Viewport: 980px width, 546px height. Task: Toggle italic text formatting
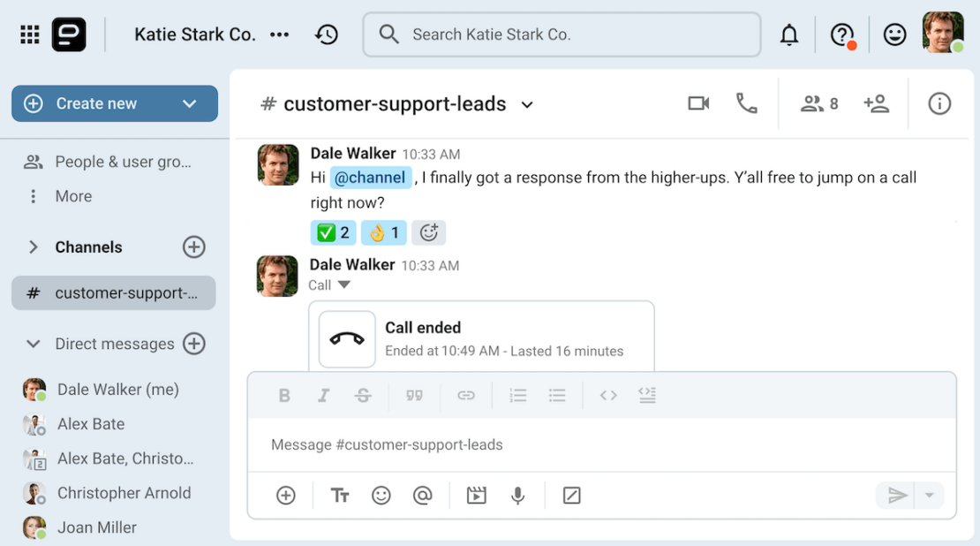324,396
